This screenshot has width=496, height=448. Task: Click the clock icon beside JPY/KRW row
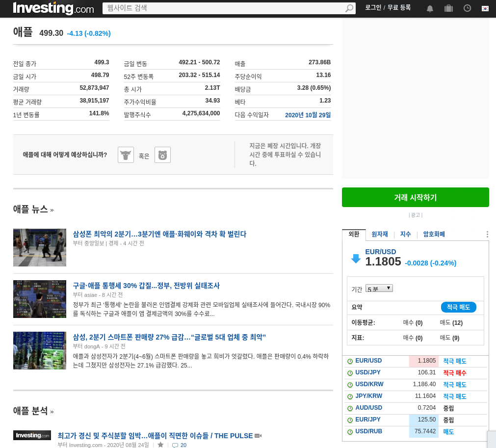350,396
